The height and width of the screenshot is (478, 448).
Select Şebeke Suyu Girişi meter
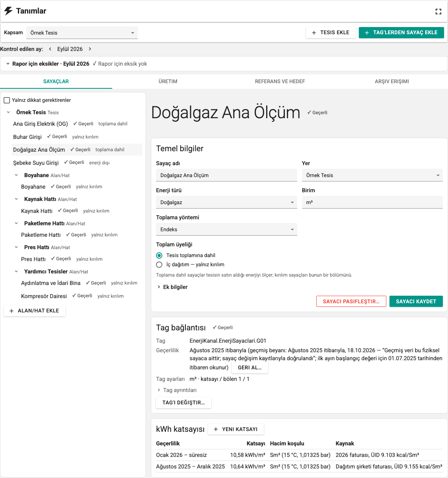pos(77,163)
